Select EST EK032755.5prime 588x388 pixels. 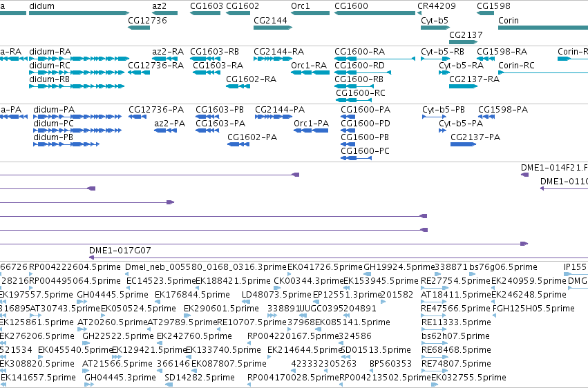click(x=468, y=378)
